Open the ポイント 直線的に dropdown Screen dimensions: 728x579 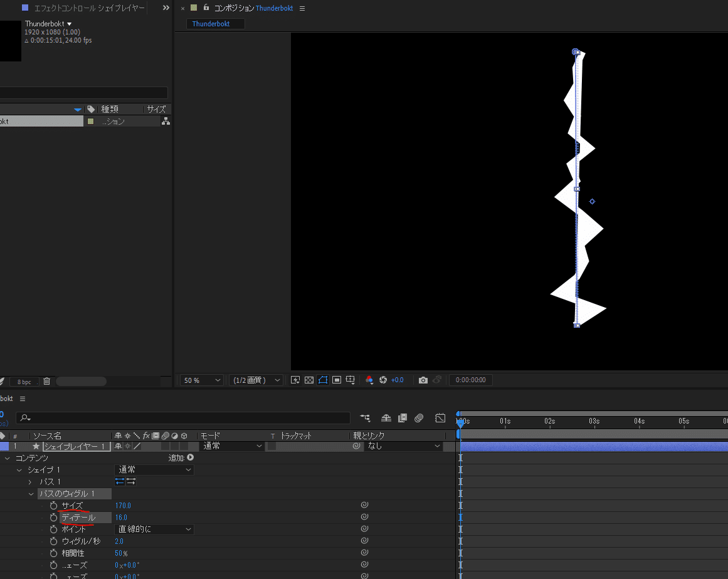[154, 529]
